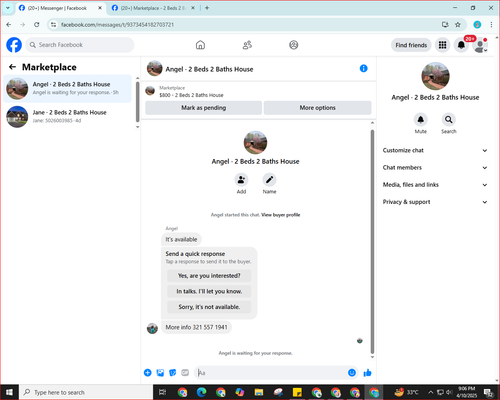Image resolution: width=500 pixels, height=400 pixels.
Task: Open the $800 2 Beds 2 Baths listing link
Action: pos(191,95)
